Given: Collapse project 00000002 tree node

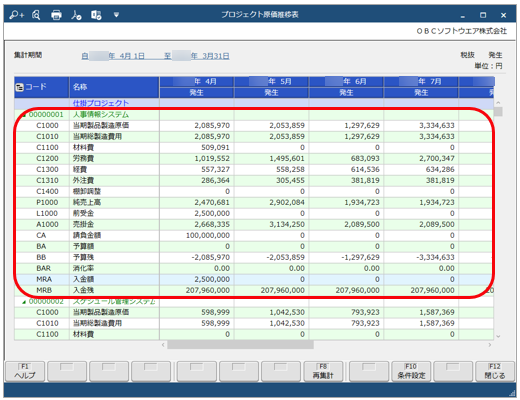Looking at the screenshot, I should click(24, 302).
